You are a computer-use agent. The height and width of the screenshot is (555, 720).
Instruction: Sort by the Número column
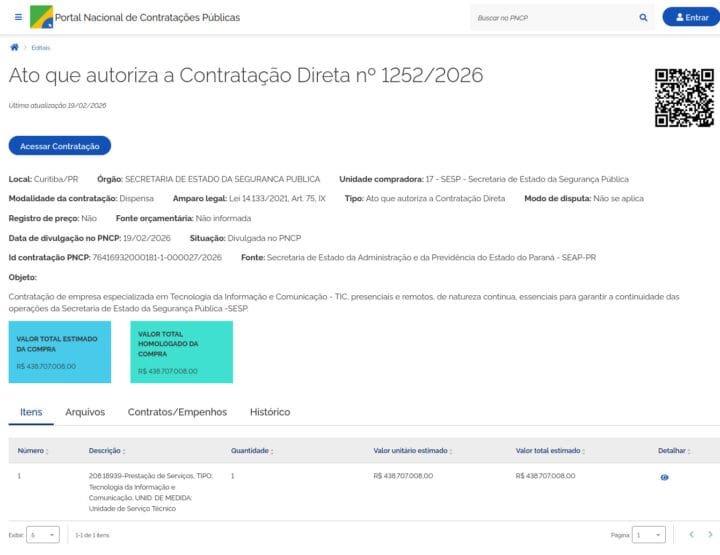pos(33,451)
